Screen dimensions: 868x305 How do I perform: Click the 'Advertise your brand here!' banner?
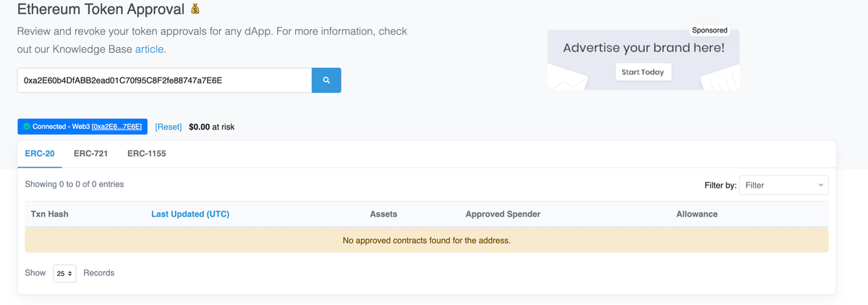tap(643, 49)
